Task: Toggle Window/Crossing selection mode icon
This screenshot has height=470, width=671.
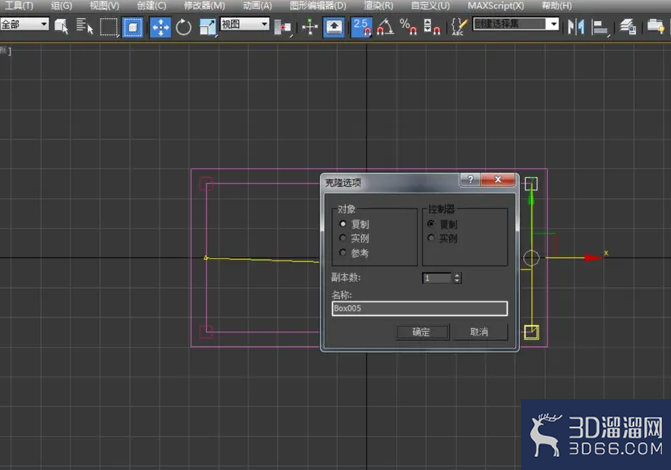Action: (x=133, y=27)
